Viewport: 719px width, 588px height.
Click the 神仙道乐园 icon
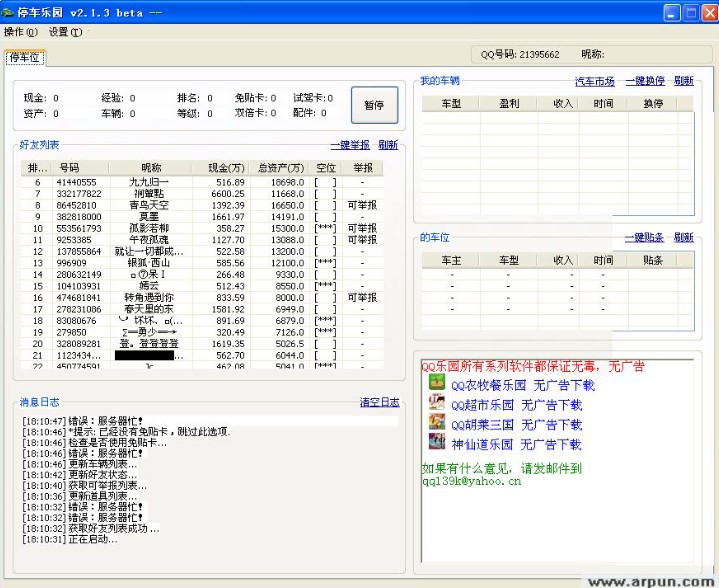pos(436,443)
